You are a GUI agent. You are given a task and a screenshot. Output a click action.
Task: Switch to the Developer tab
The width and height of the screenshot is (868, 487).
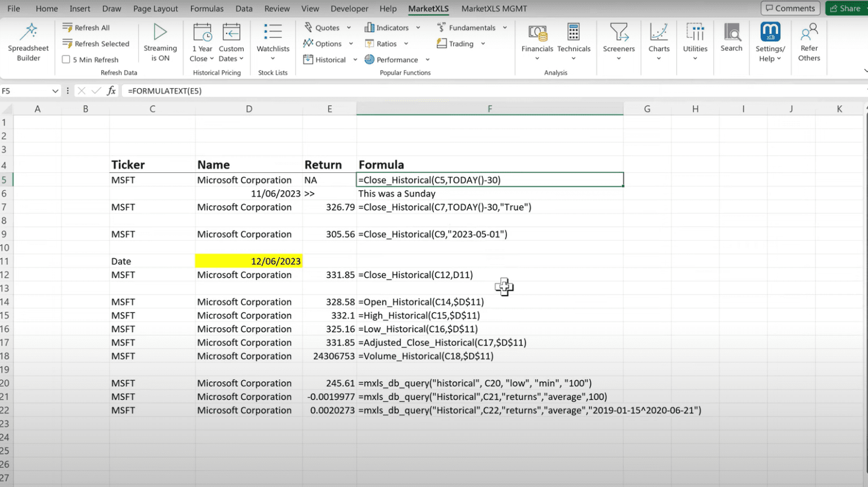[x=349, y=8]
